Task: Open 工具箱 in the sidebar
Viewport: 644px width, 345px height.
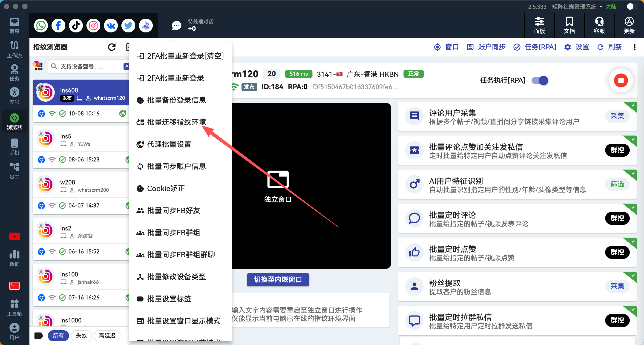Action: point(14,308)
